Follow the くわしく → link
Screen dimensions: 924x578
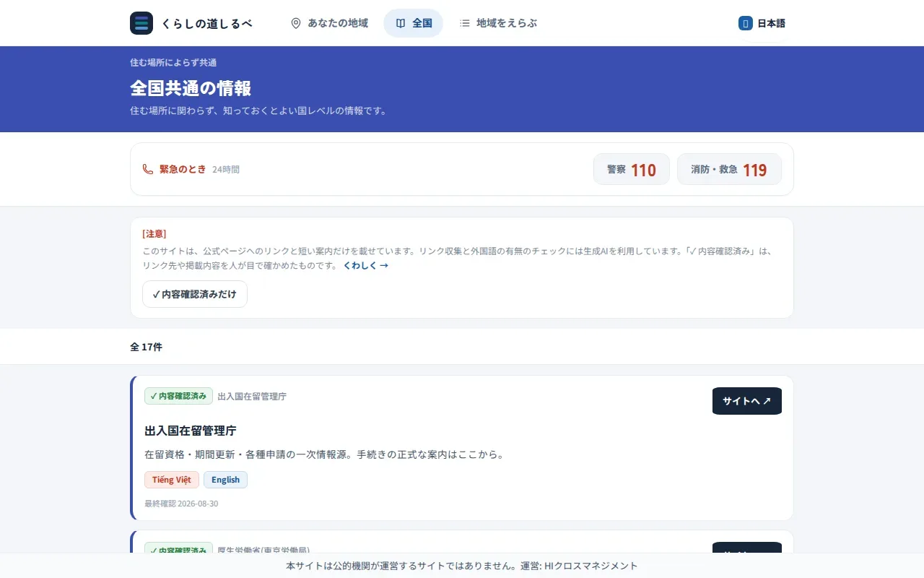pos(365,265)
